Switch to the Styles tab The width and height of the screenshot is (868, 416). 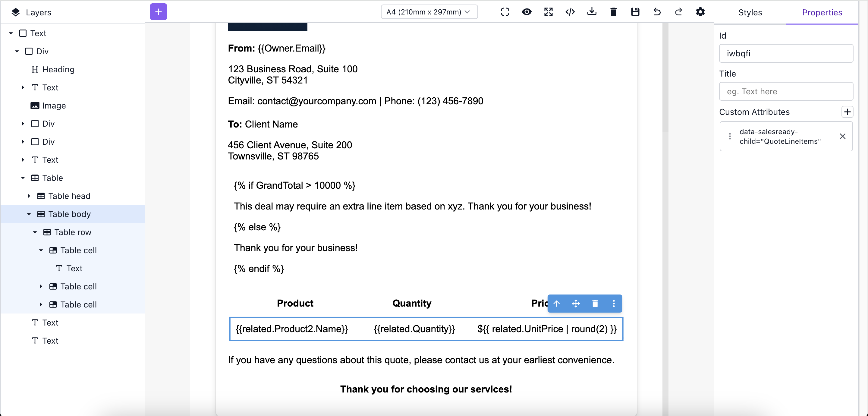750,12
